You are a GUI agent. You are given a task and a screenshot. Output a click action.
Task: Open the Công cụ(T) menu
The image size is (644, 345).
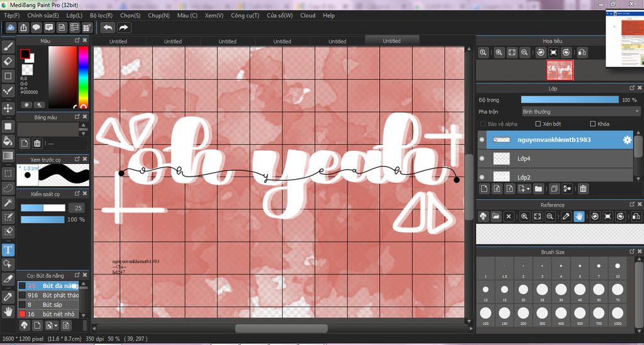tap(245, 15)
